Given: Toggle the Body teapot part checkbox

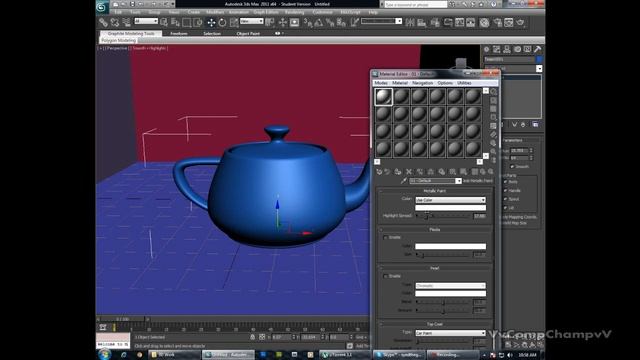Looking at the screenshot, I should tap(506, 182).
